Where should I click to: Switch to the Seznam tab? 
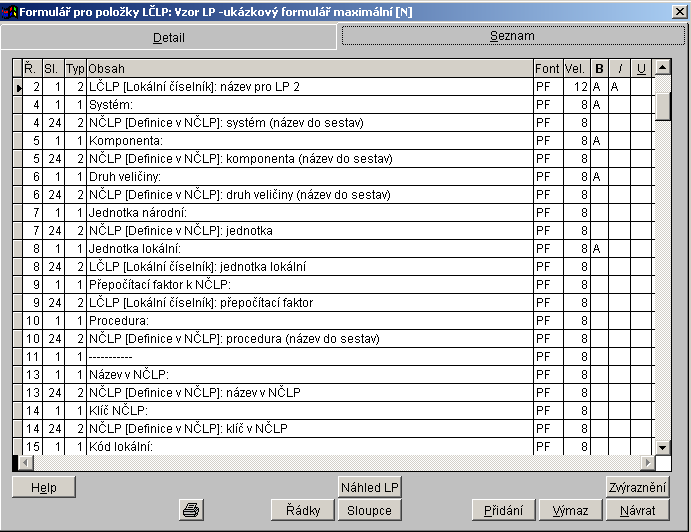(x=511, y=36)
